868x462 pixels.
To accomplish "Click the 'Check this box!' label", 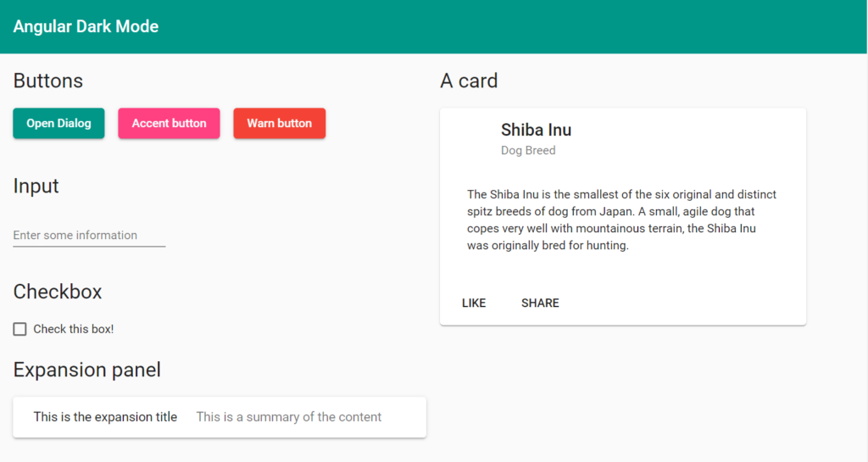I will [74, 329].
